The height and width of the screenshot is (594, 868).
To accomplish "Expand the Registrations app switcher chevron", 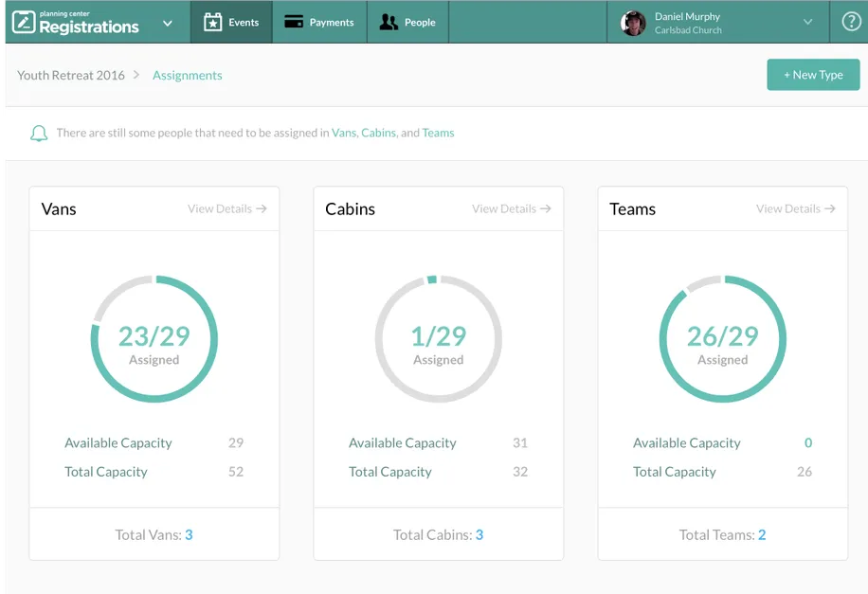I will [x=168, y=23].
